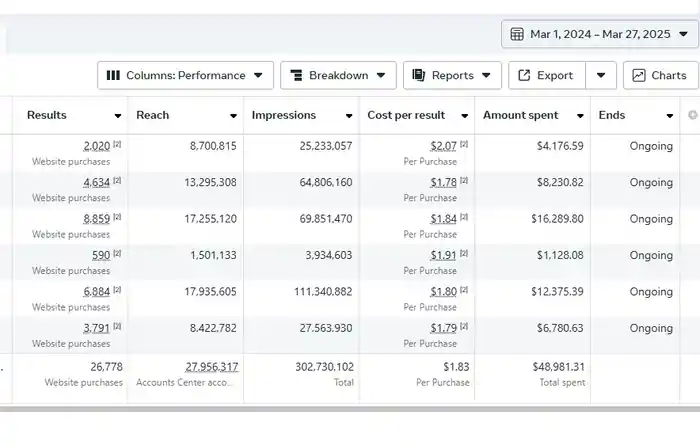Open the 3,791 results link
Viewport: 700px width, 445px height.
(96, 328)
